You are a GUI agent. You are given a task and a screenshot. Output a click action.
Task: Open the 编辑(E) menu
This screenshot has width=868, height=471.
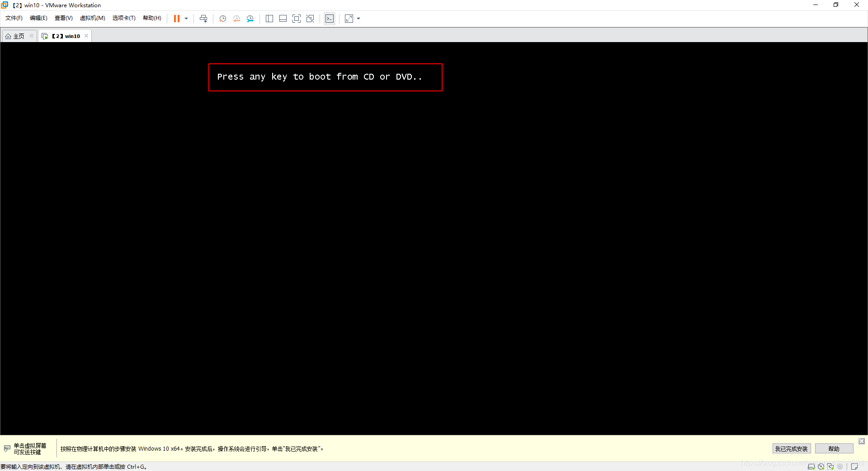tap(38, 18)
